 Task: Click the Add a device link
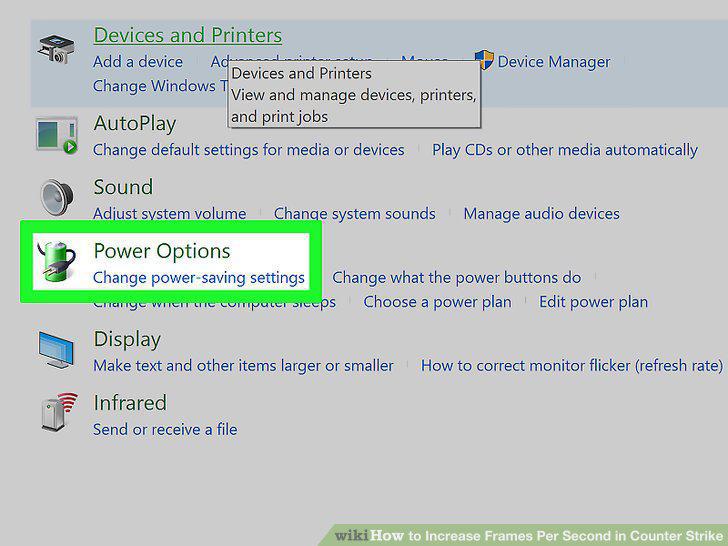click(x=138, y=62)
